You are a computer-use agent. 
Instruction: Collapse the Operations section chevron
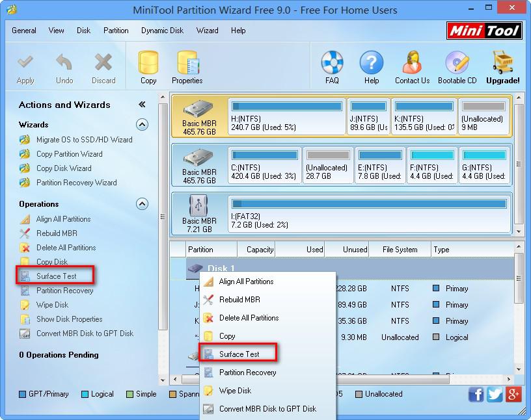point(142,204)
